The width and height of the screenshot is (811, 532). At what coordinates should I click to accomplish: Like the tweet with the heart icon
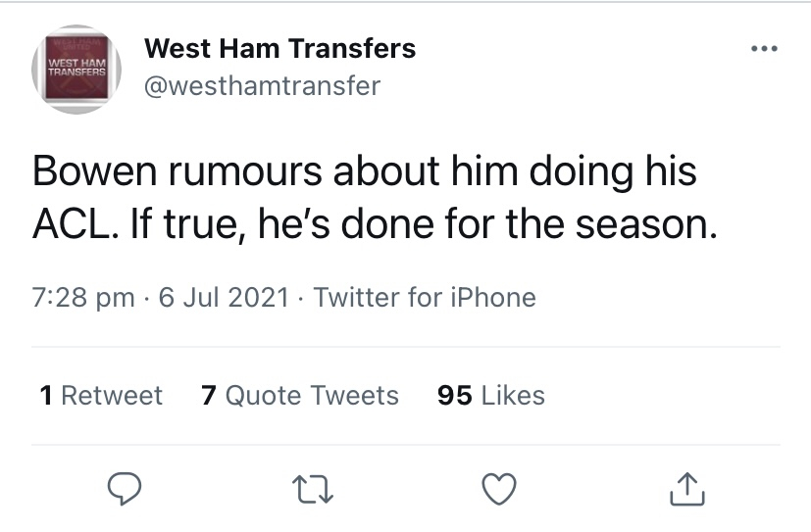click(x=500, y=488)
